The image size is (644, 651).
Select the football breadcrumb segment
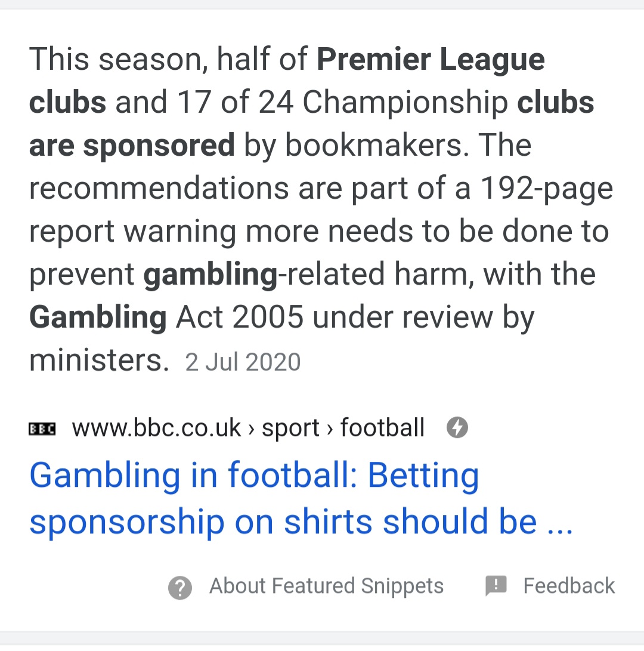(x=382, y=428)
